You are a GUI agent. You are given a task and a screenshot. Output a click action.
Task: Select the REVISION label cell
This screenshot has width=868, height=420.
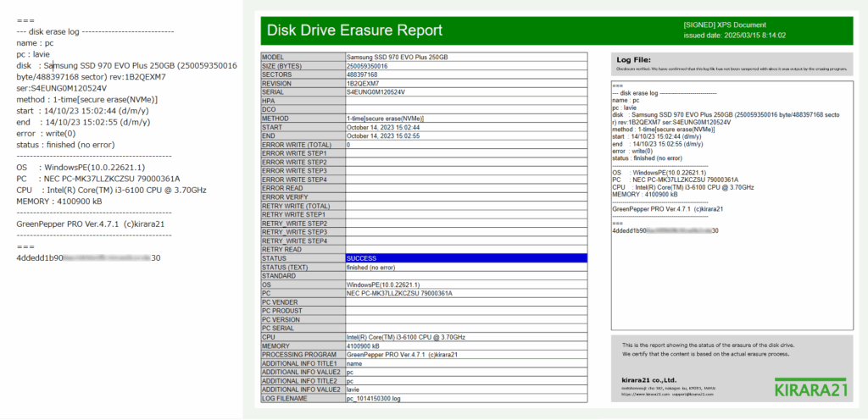(303, 84)
